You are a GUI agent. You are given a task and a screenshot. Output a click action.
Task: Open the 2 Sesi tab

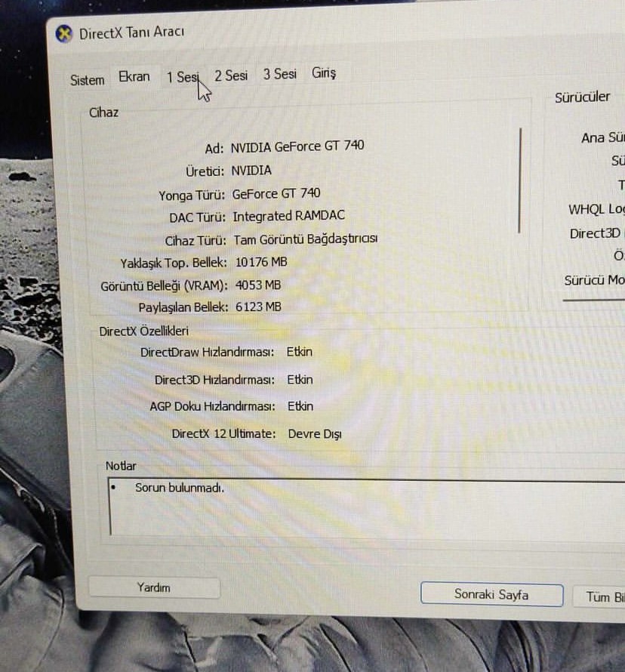231,76
